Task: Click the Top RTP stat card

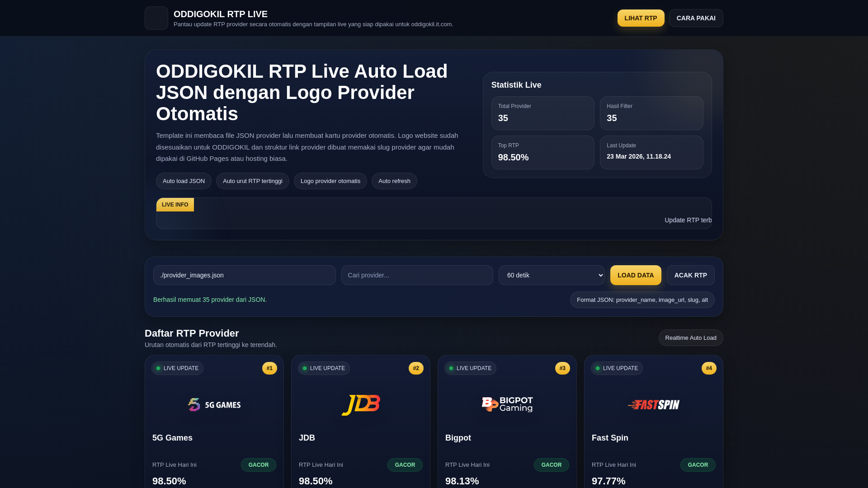Action: (x=543, y=152)
